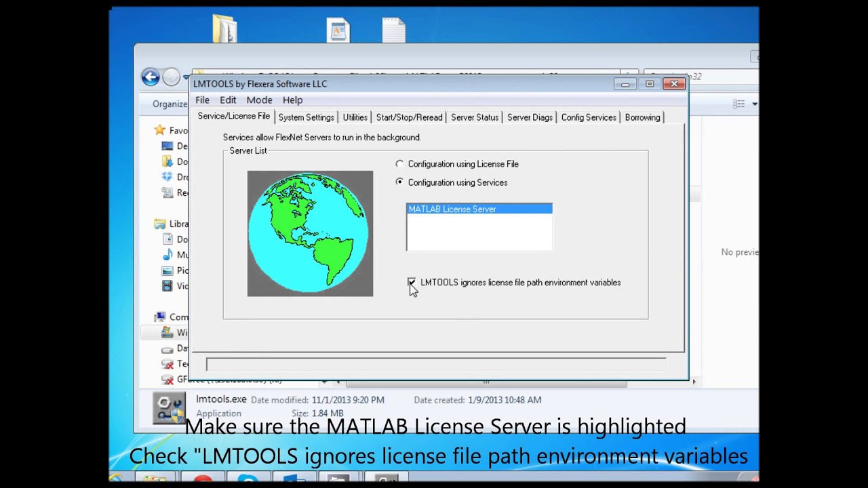The width and height of the screenshot is (868, 488).
Task: Open the File menu in LMTOOLS
Action: click(202, 100)
